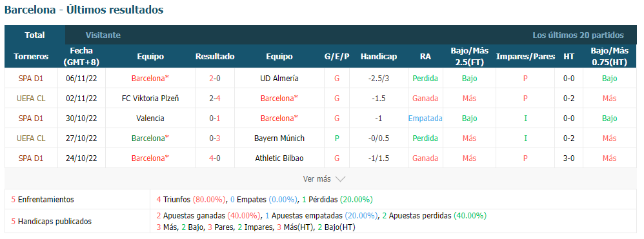The height and width of the screenshot is (239, 644).
Task: Expand the Ver más chevron
Action: pos(341,179)
